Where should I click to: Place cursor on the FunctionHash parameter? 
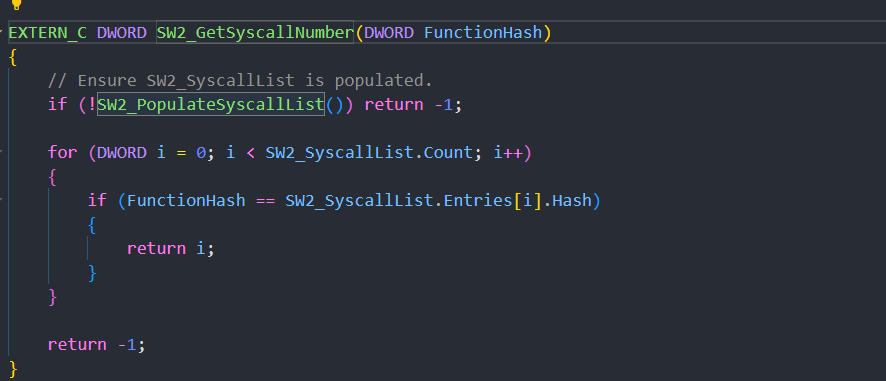coord(483,33)
